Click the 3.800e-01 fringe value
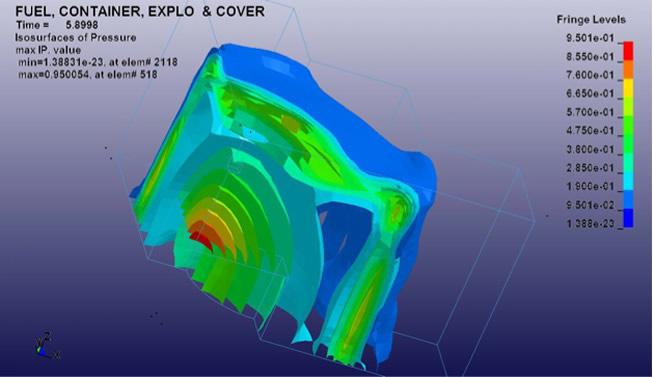This screenshot has height=377, width=653. coord(590,150)
